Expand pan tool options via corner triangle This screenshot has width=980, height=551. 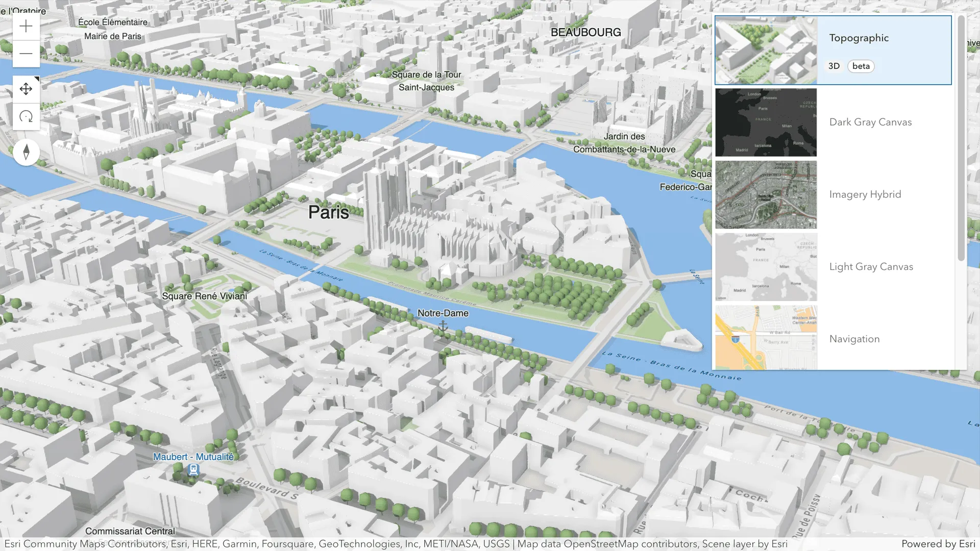38,78
